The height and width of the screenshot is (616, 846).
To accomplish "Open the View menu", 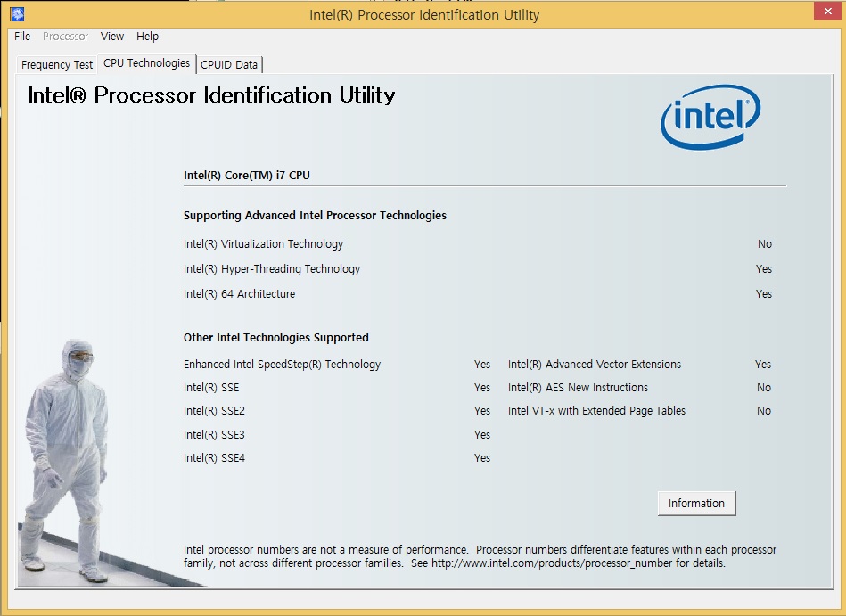I will click(112, 37).
